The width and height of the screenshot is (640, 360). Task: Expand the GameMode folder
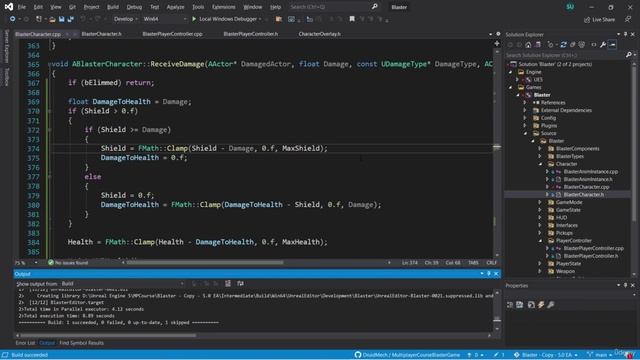(540, 202)
